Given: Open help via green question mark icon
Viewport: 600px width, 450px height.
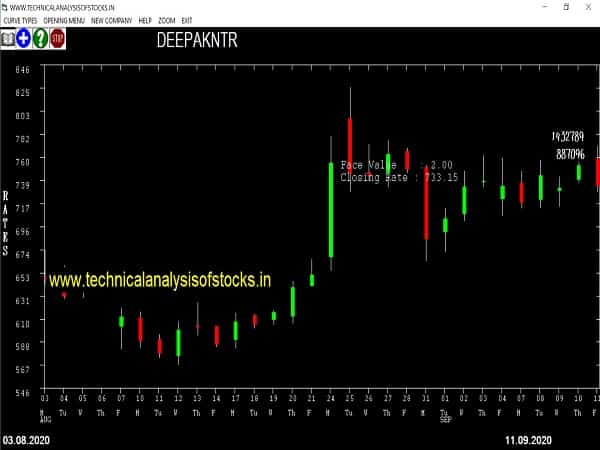Looking at the screenshot, I should coord(40,39).
